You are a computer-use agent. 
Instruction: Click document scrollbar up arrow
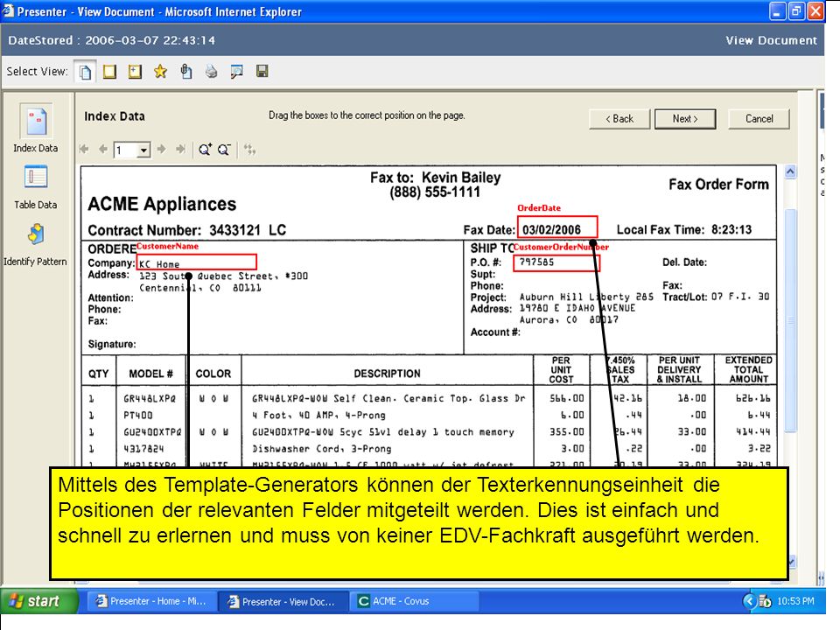pos(790,172)
